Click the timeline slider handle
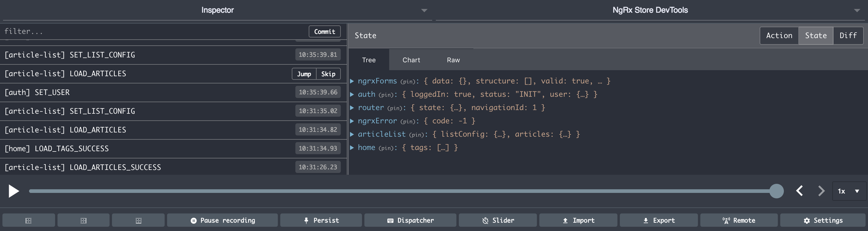Screen dimensions: 868x231 (776, 191)
